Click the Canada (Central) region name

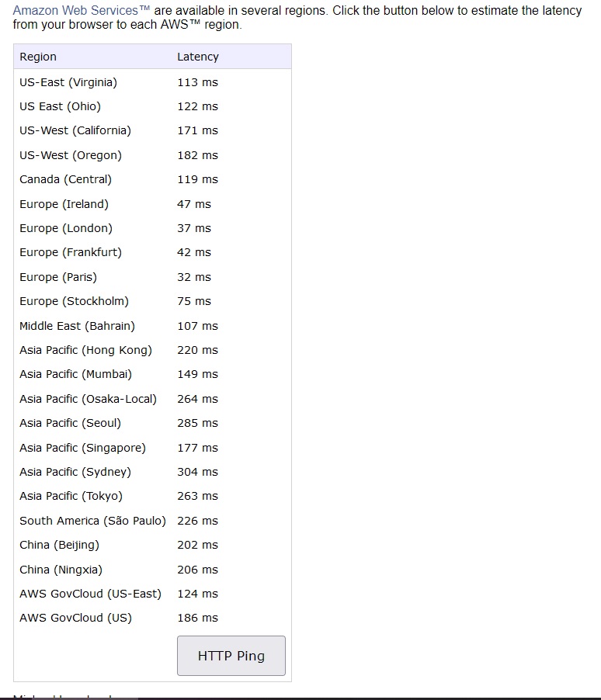pyautogui.click(x=66, y=179)
